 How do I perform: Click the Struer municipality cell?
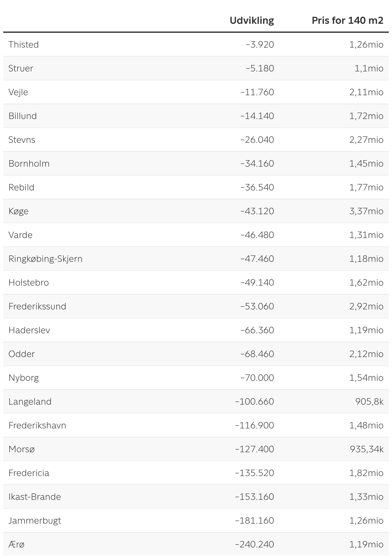click(x=21, y=68)
